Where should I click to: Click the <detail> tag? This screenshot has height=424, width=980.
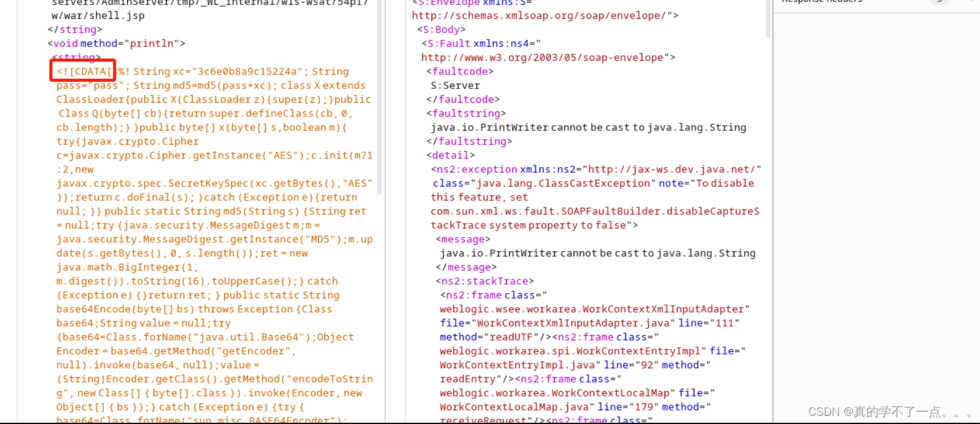[451, 155]
